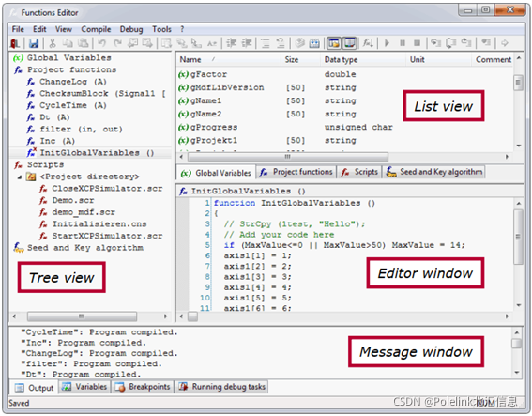
Task: Start debugging with the Play button
Action: pos(387,43)
